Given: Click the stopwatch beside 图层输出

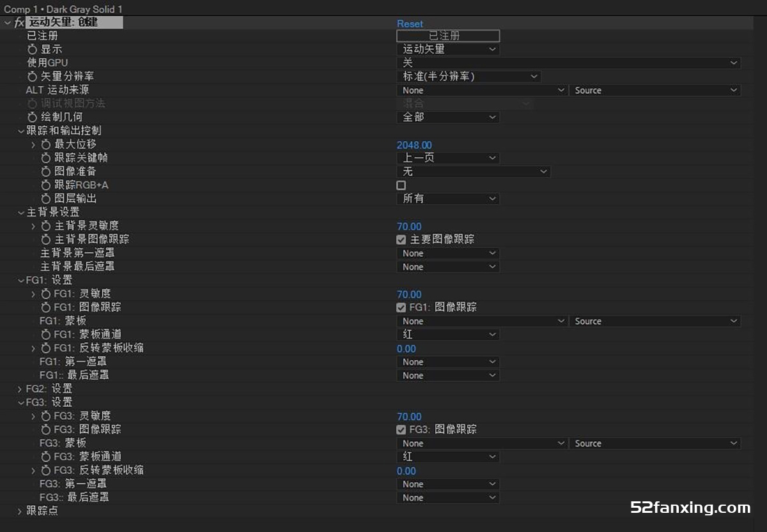Looking at the screenshot, I should (x=45, y=199).
